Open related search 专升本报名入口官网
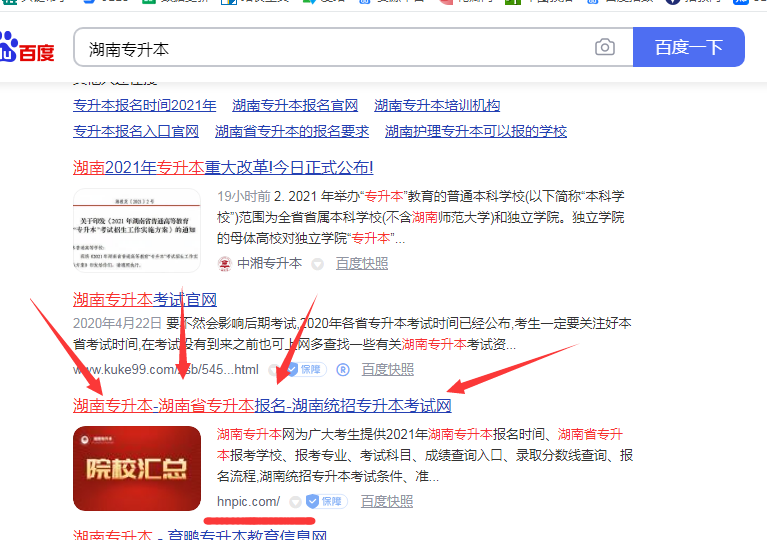Screen dimensions: 767x540 (x=136, y=131)
